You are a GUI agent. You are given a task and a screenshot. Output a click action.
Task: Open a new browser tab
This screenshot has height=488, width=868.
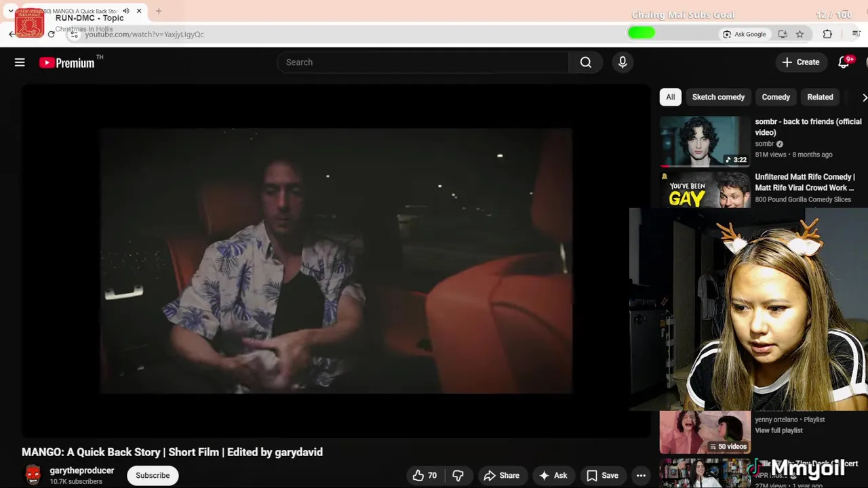click(x=159, y=11)
